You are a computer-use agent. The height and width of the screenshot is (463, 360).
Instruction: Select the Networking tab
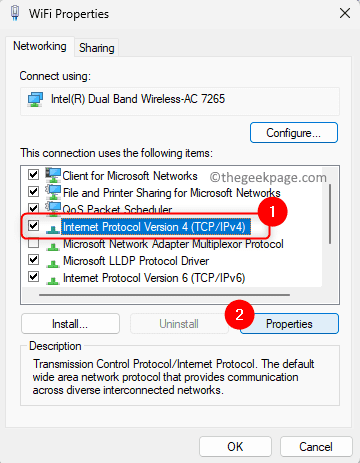(x=40, y=46)
